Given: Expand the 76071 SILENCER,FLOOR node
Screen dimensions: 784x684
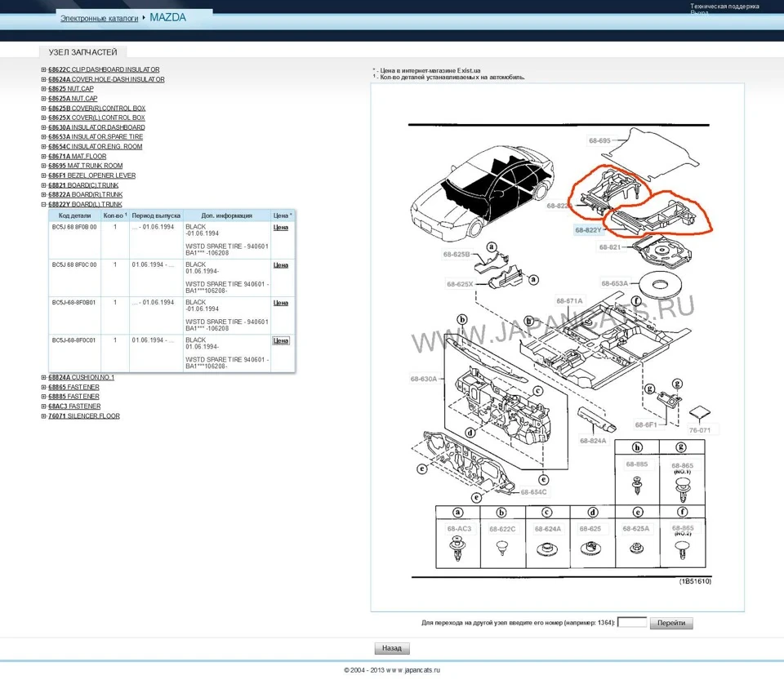Looking at the screenshot, I should pyautogui.click(x=43, y=416).
